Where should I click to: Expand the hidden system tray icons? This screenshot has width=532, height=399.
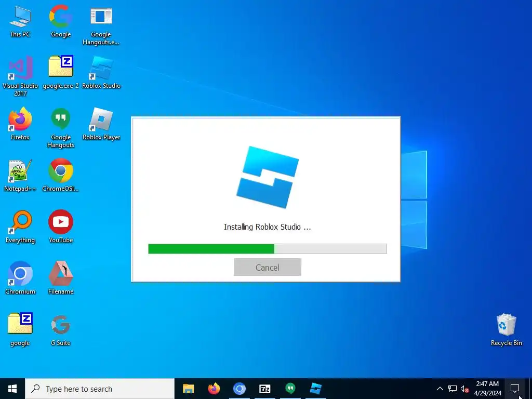coord(440,389)
